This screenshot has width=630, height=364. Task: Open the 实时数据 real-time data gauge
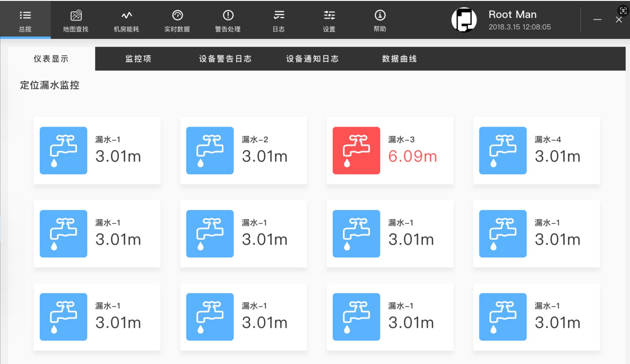(178, 16)
